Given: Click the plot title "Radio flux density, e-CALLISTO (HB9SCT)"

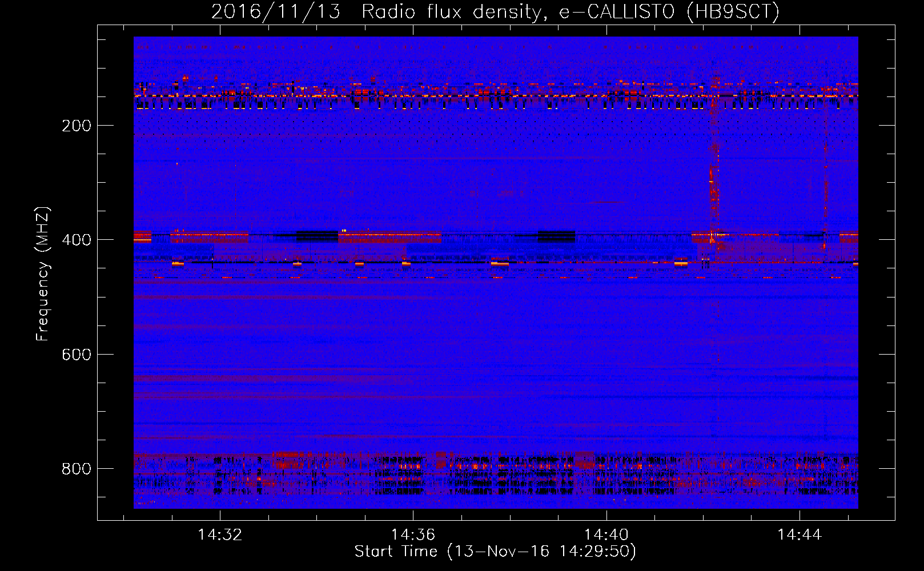Looking at the screenshot, I should point(571,11).
